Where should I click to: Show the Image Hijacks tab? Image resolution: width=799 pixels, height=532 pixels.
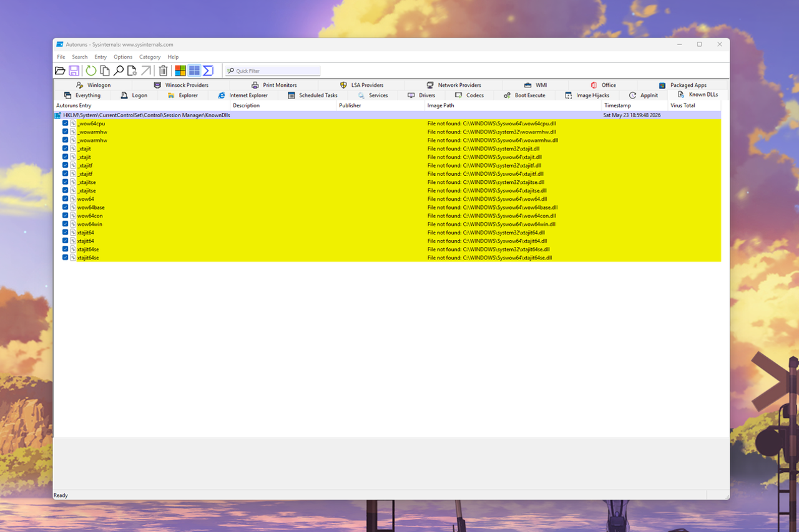(x=587, y=95)
